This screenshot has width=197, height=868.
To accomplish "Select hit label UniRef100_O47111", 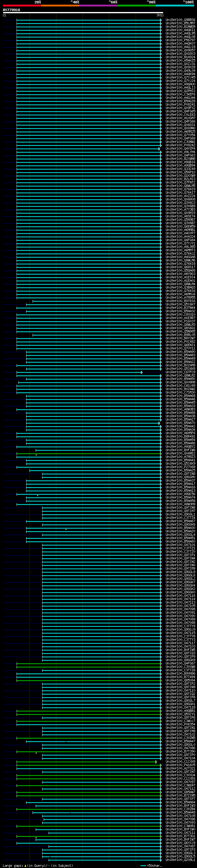I will point(180,833).
